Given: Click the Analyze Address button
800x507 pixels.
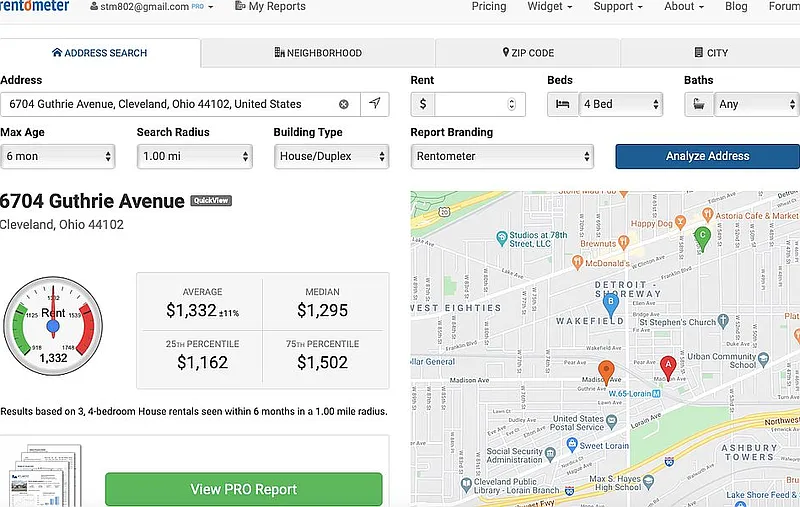Looking at the screenshot, I should 707,157.
